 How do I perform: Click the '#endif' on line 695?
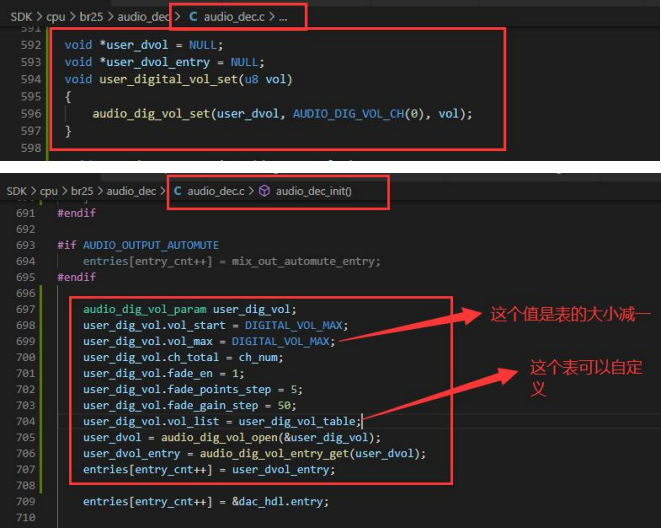pos(76,277)
